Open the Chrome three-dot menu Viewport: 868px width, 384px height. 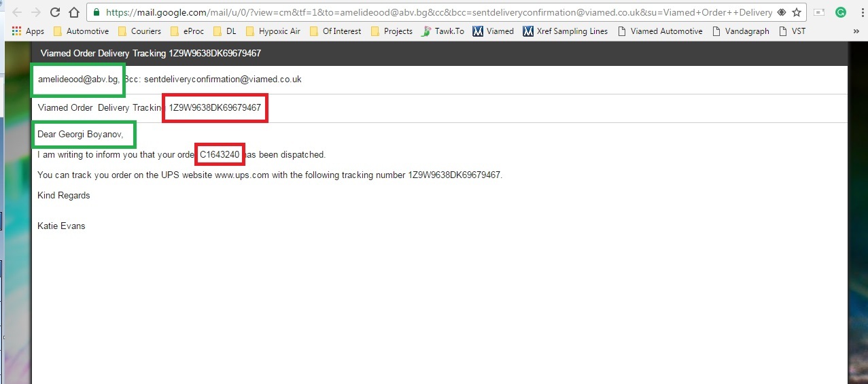pyautogui.click(x=859, y=12)
